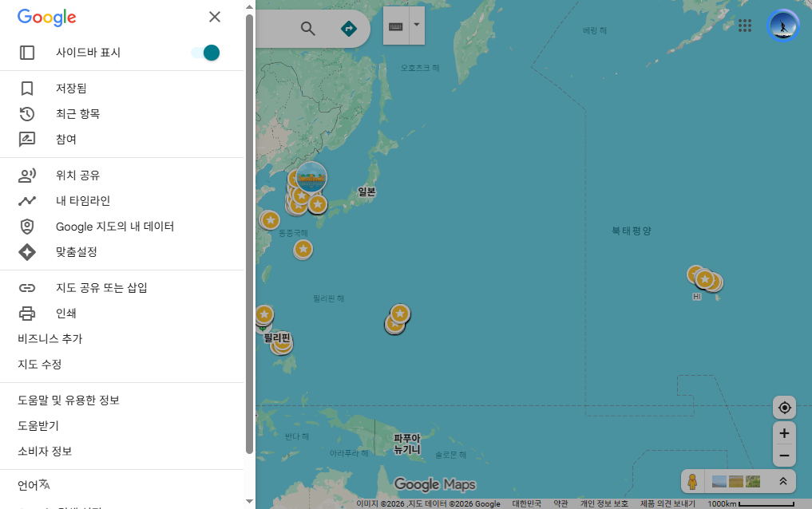Open 도움말 및 유용한 정보
This screenshot has width=812, height=509.
[69, 400]
